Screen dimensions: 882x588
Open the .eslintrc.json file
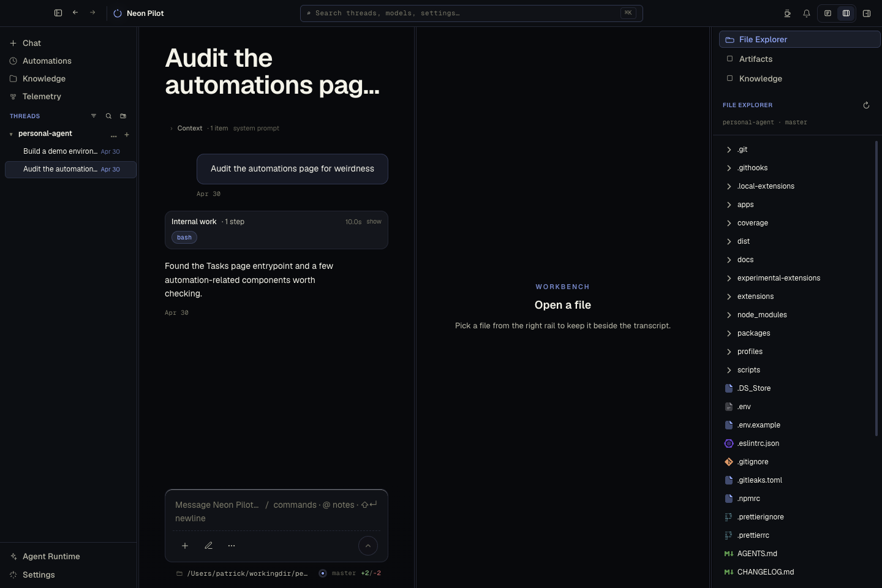pos(796,443)
